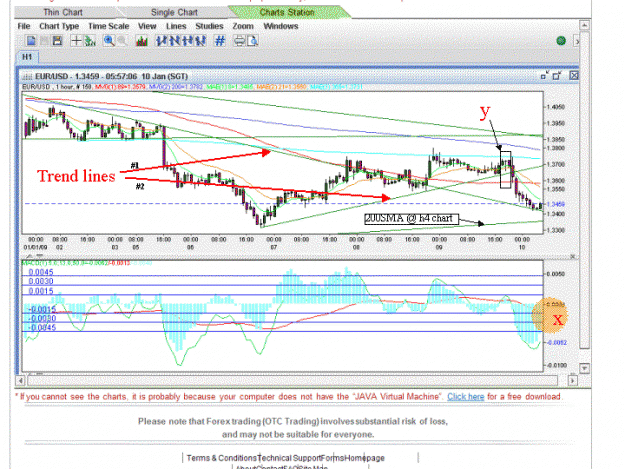This screenshot has width=625, height=469.
Task: Toggle the chart grid hash icon
Action: [220, 41]
